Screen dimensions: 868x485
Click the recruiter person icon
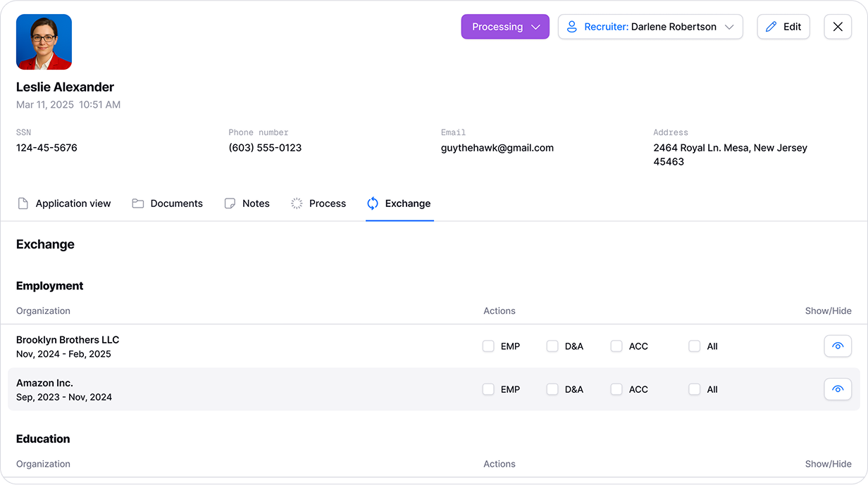[x=571, y=27]
